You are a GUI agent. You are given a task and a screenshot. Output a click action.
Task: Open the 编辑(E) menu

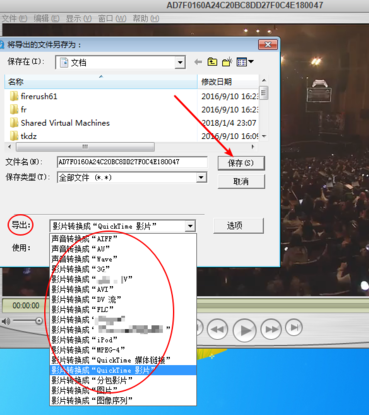click(x=46, y=18)
